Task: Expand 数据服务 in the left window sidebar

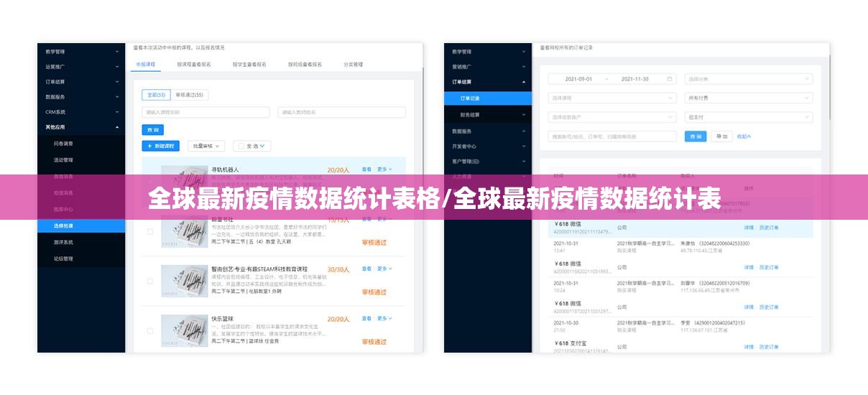Action: pyautogui.click(x=81, y=97)
